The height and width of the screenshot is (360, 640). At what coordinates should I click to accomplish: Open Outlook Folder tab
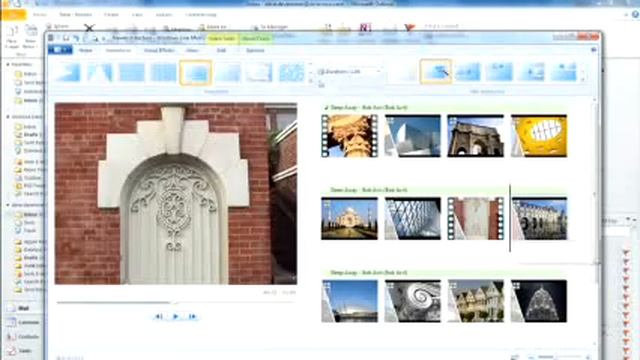pos(111,15)
